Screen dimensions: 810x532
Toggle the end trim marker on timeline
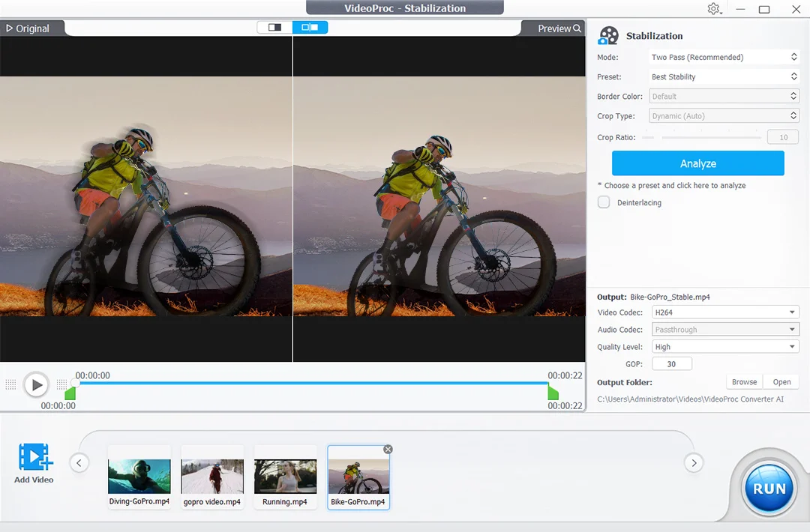point(553,392)
